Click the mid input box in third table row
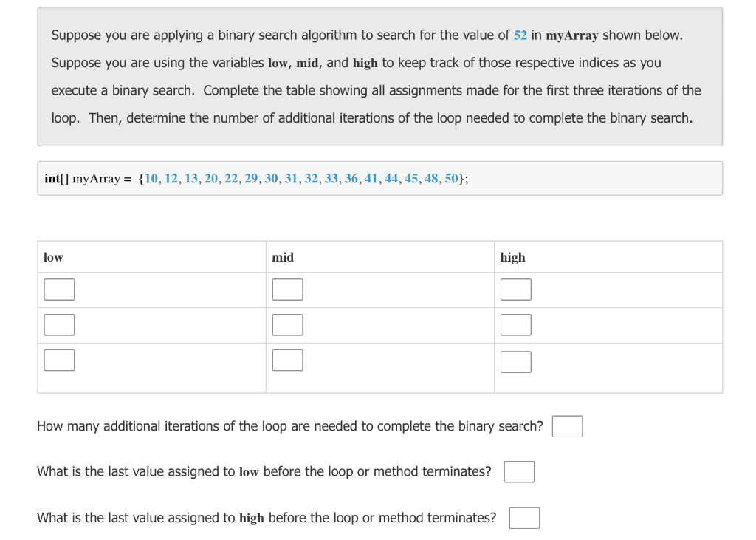The image size is (756, 540). (287, 360)
